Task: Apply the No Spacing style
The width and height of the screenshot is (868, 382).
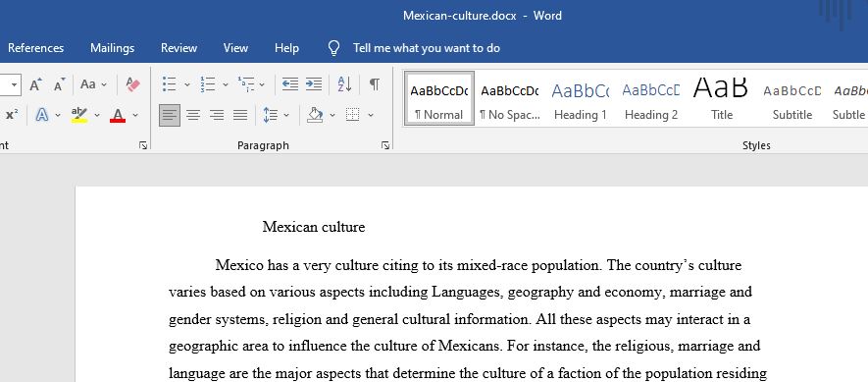Action: (509, 98)
